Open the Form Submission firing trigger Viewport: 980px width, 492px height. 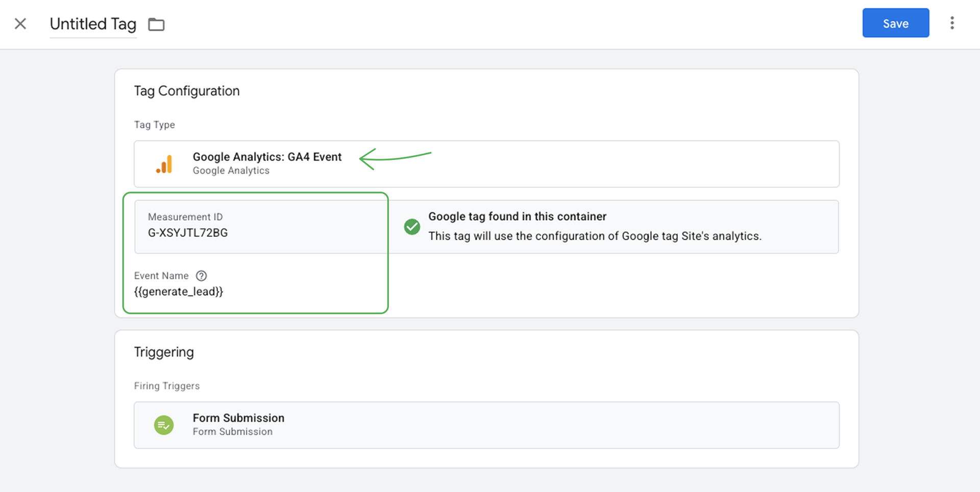(x=238, y=418)
